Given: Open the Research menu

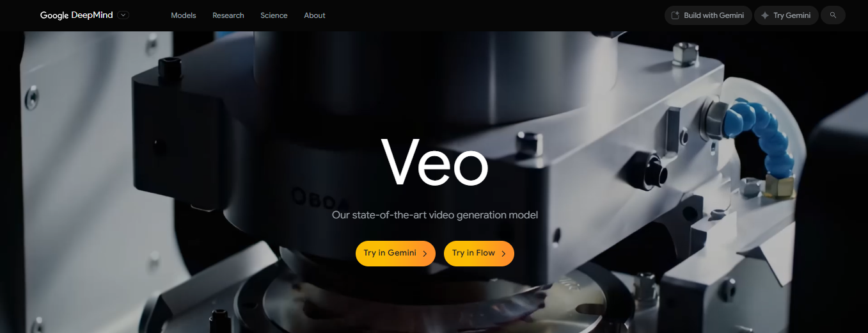Looking at the screenshot, I should click(x=228, y=15).
